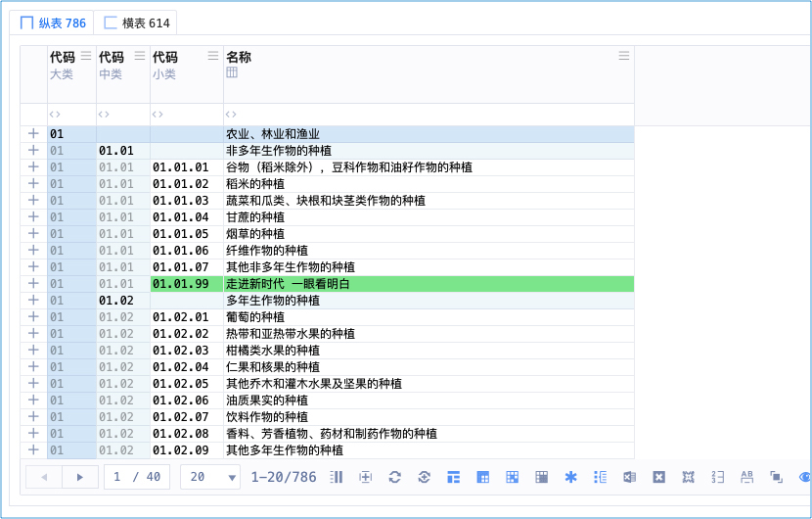Viewport: 812px width, 519px height.
Task: Select the cell 谷物（稻米除外），豆科作物和油籽作物的种植
Action: click(x=429, y=166)
